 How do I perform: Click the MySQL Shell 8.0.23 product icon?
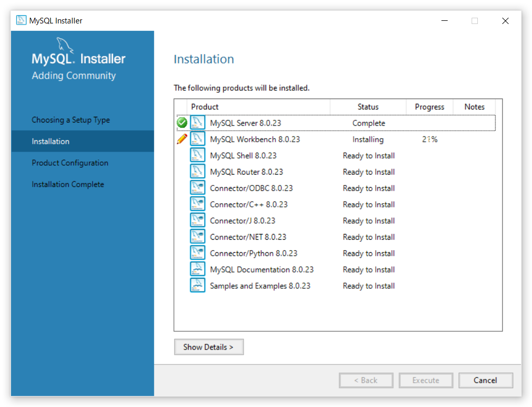click(x=197, y=155)
